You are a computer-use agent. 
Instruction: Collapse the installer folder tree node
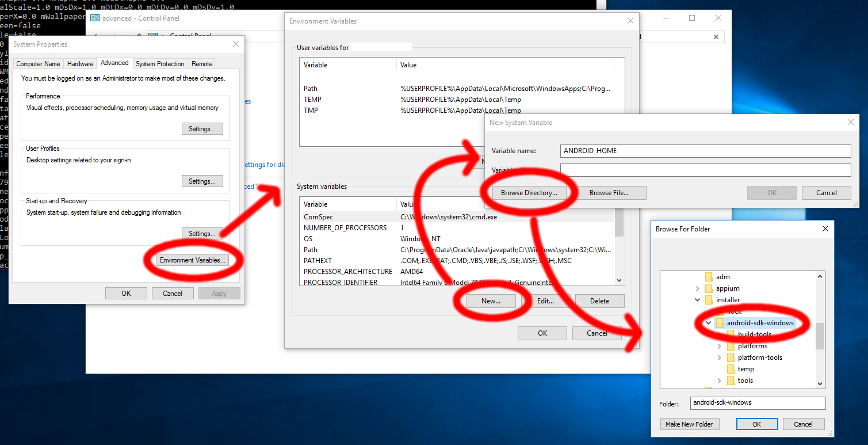(x=698, y=300)
